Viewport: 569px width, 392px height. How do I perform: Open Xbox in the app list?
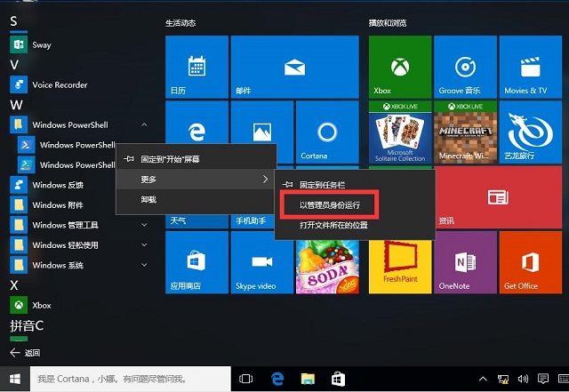[x=31, y=305]
